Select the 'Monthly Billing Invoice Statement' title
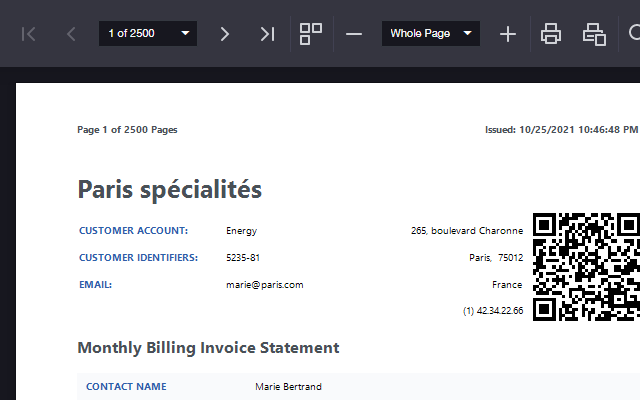Image resolution: width=640 pixels, height=400 pixels. [x=208, y=348]
